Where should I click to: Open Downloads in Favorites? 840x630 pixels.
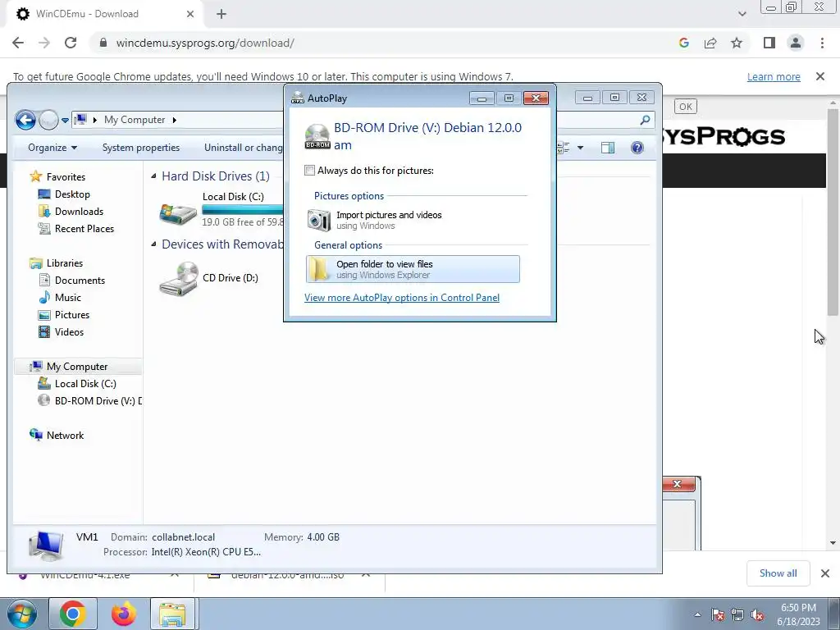tap(79, 212)
